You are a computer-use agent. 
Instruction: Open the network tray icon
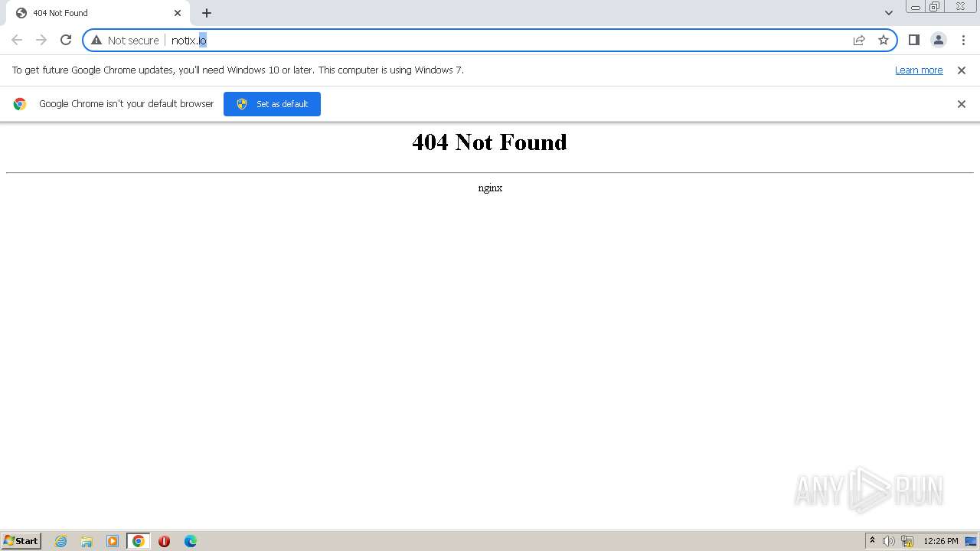pyautogui.click(x=907, y=541)
